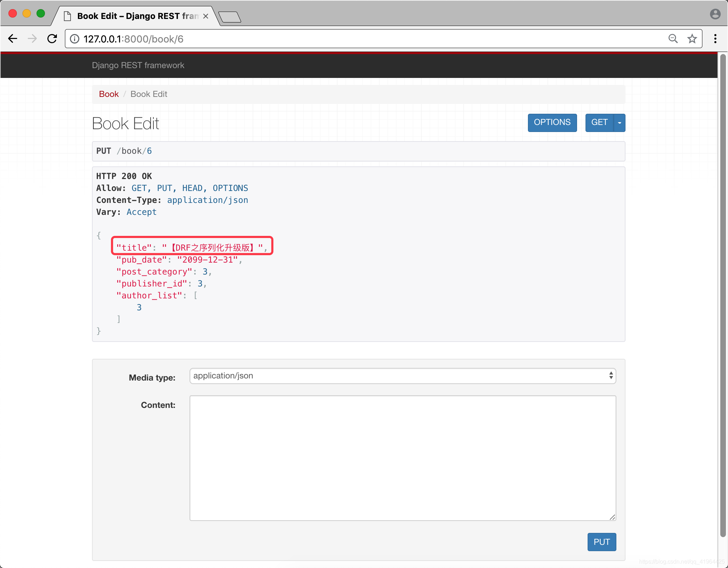728x568 pixels.
Task: Click the "HTTP 200 OK" status text
Action: [124, 176]
